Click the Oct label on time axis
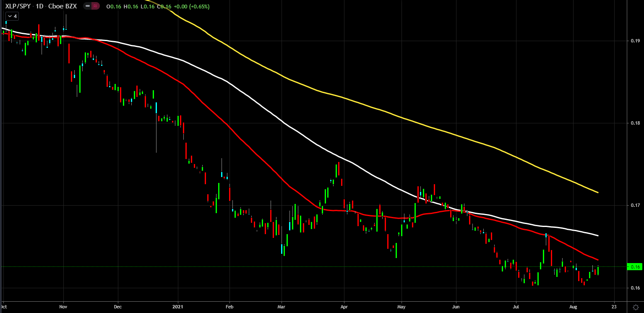644x313 pixels. (x=4, y=307)
